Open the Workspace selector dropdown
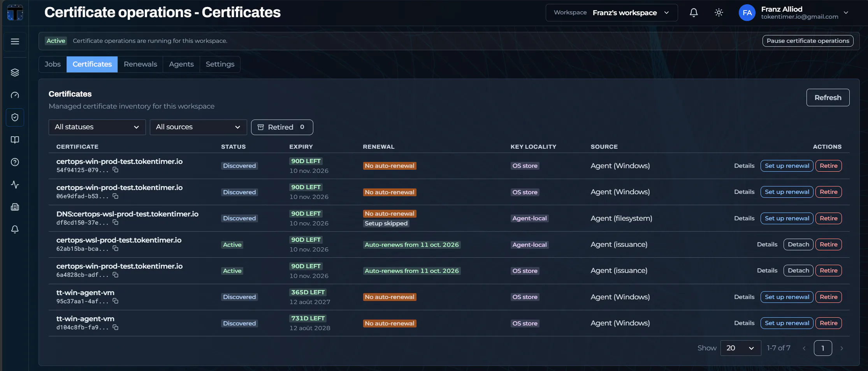868x371 pixels. click(x=611, y=12)
